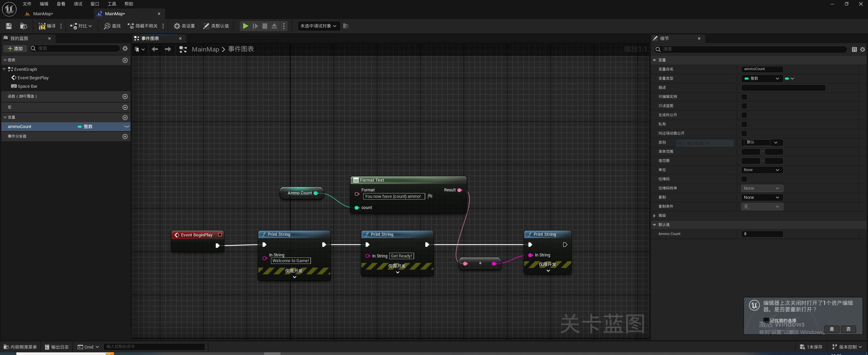Open the Output Log panel
Image resolution: width=868 pixels, height=355 pixels.
(x=57, y=347)
